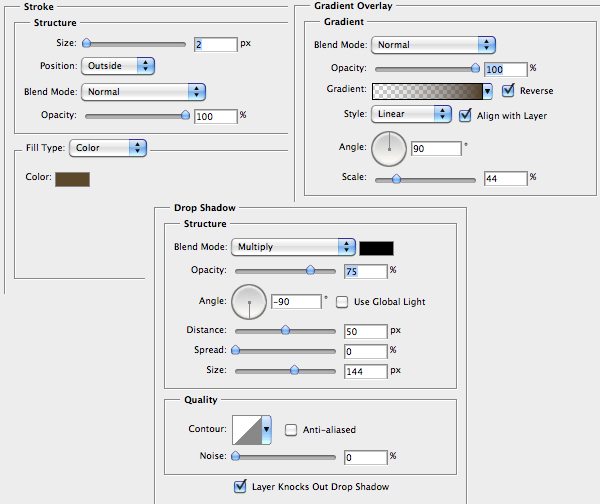Toggle Layer Knocks Out Drop Shadow checkbox
The width and height of the screenshot is (600, 504).
coord(240,487)
